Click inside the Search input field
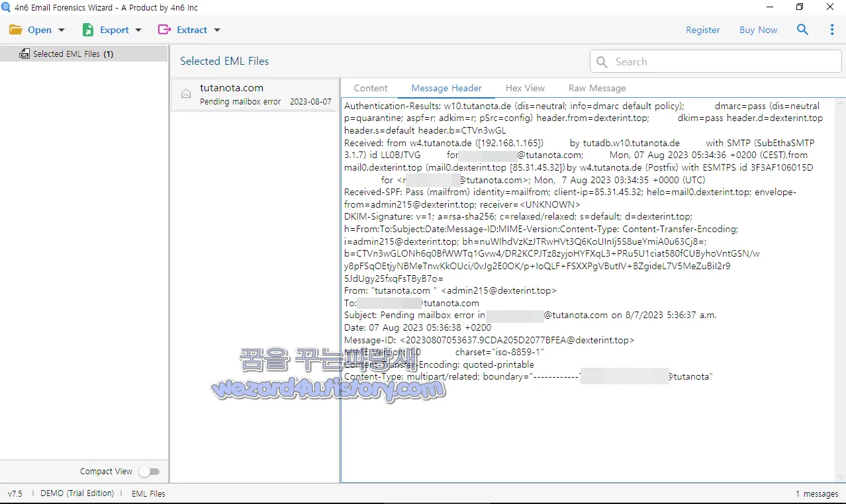This screenshot has width=846, height=504. (716, 62)
